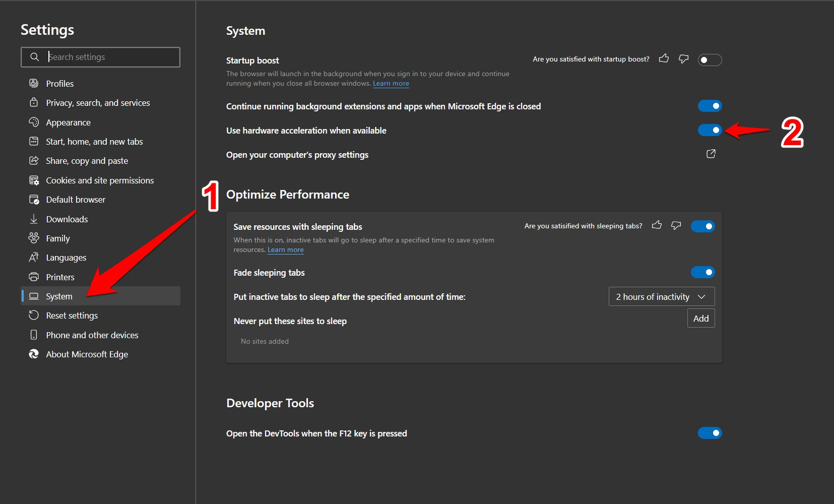Disable hardware acceleration toggle
The height and width of the screenshot is (504, 834).
[x=710, y=130]
